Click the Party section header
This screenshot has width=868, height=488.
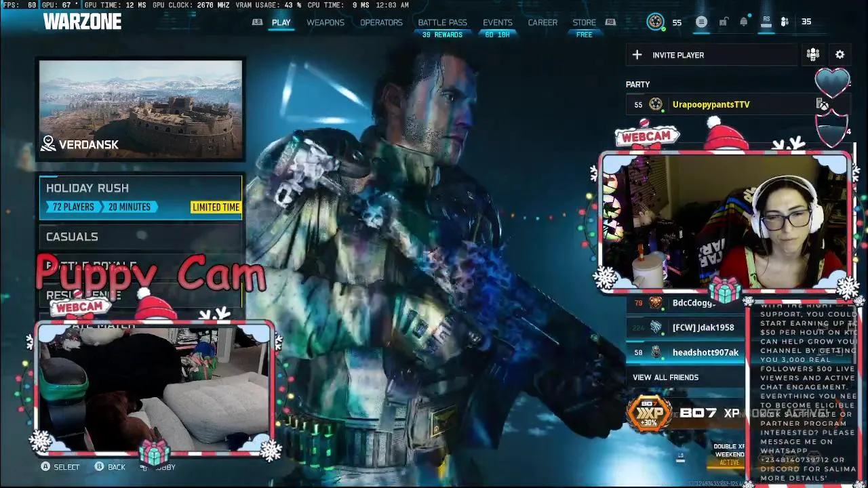(x=637, y=85)
